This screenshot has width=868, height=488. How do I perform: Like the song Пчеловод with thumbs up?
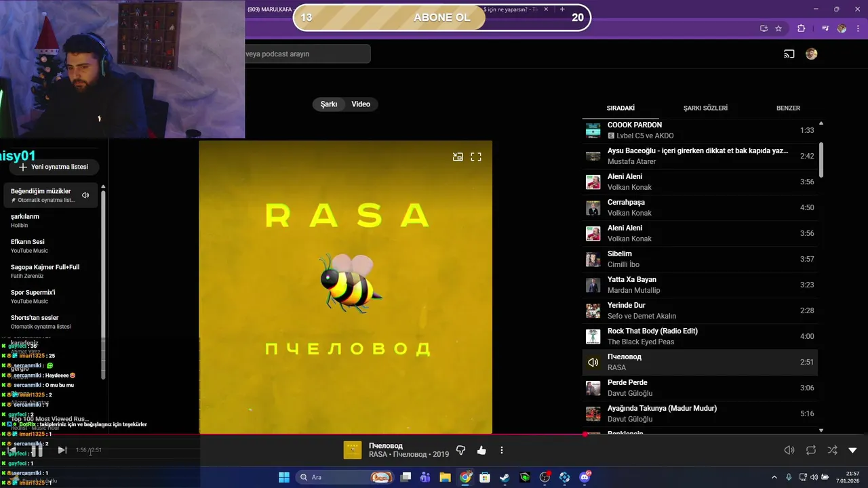tap(481, 450)
